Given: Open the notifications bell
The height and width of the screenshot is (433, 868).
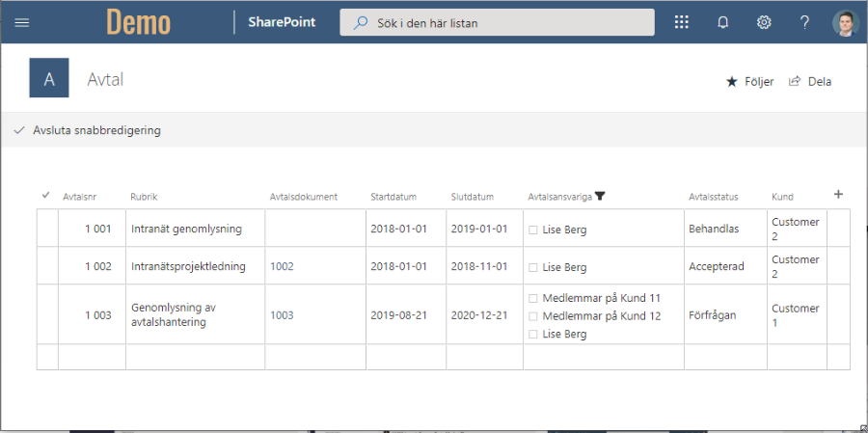Looking at the screenshot, I should click(x=722, y=22).
